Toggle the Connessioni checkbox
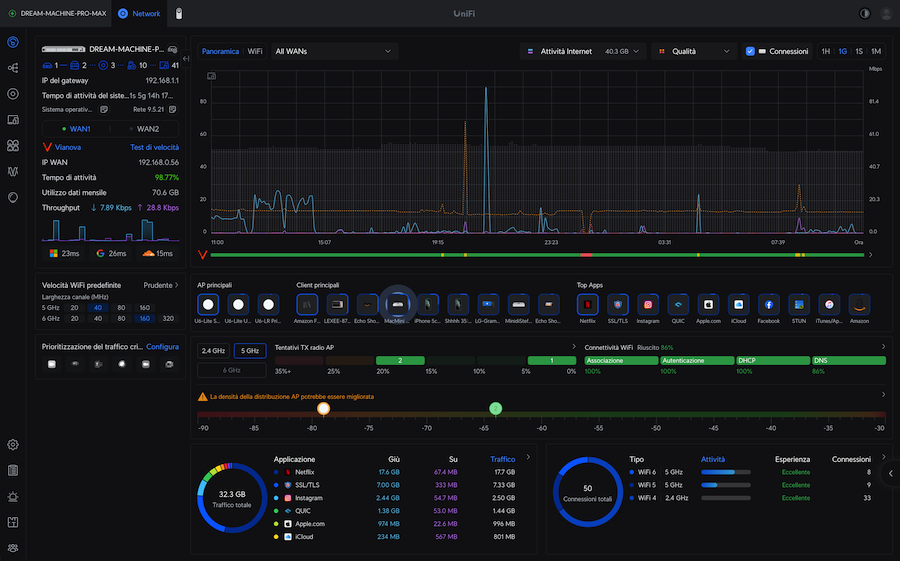Image resolution: width=900 pixels, height=561 pixels. point(750,51)
